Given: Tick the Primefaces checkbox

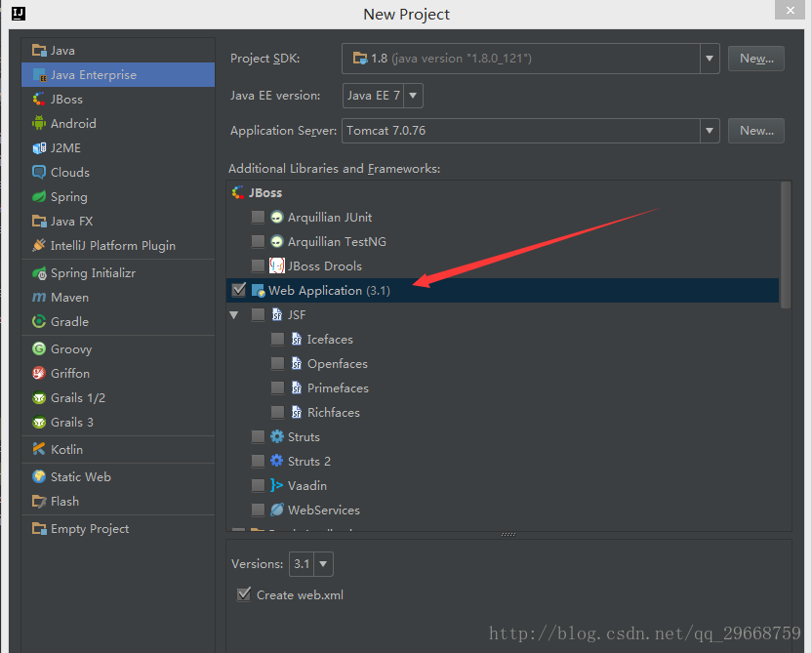Looking at the screenshot, I should [277, 388].
